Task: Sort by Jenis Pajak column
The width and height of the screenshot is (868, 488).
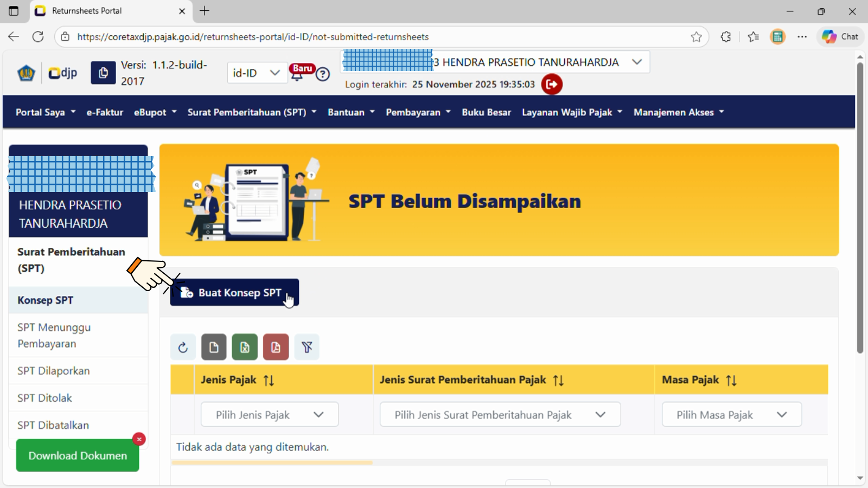Action: 269,381
